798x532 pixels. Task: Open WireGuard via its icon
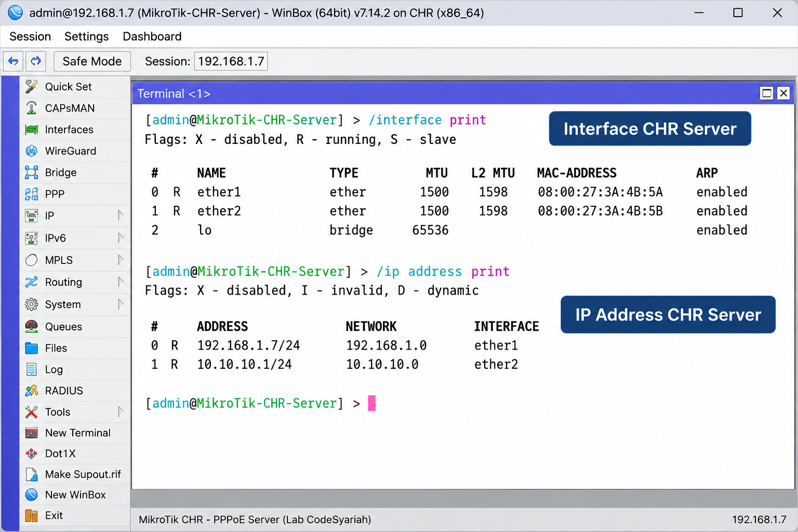(x=32, y=151)
